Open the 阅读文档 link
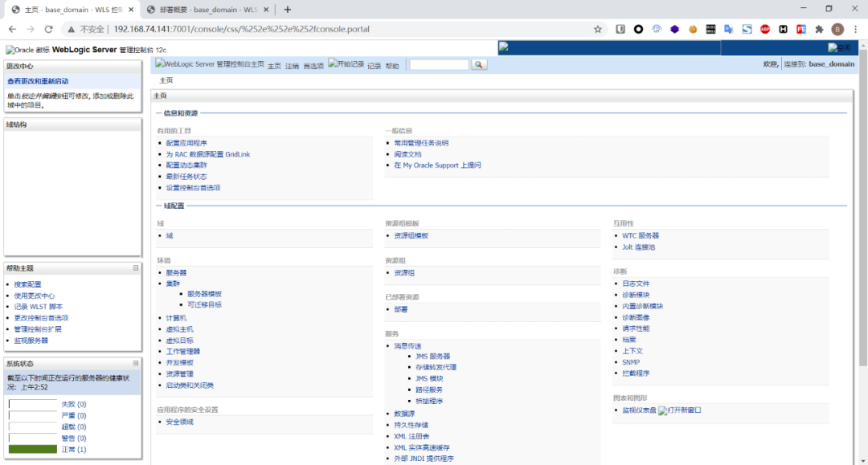The image size is (868, 465). [x=408, y=154]
